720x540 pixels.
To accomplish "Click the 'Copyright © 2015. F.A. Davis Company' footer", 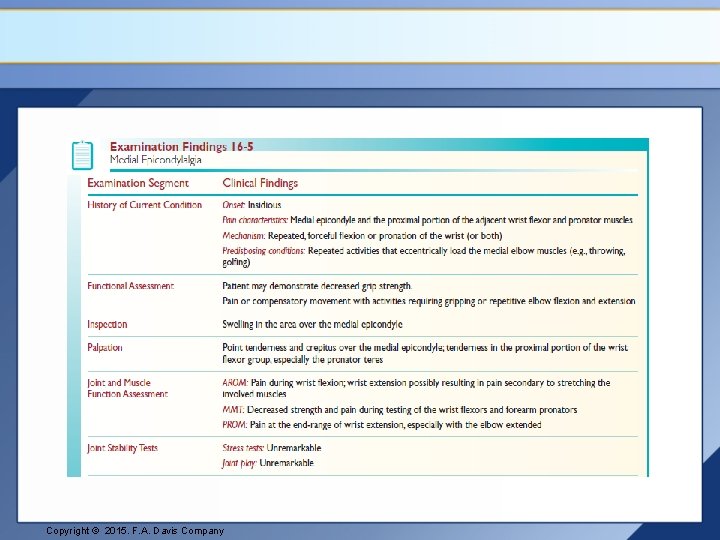I will click(x=135, y=531).
